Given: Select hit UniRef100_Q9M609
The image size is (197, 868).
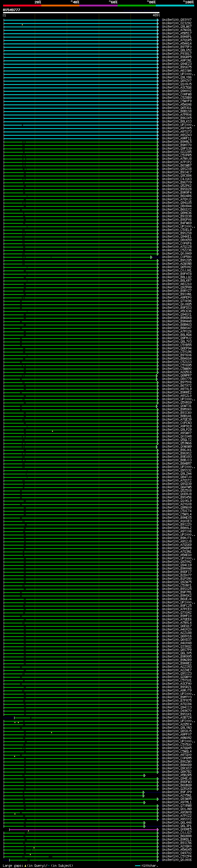Looking at the screenshot, I should [x=176, y=507].
